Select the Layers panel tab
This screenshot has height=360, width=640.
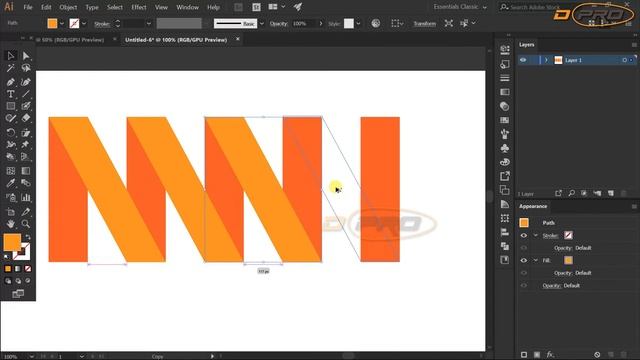(527, 44)
